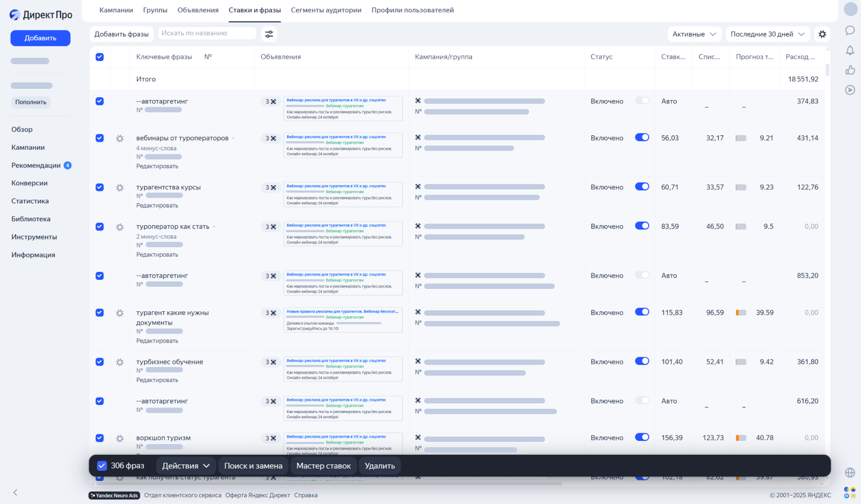Uncheck the туроператор как стать row checkbox
Image resolution: width=861 pixels, height=504 pixels.
100,226
